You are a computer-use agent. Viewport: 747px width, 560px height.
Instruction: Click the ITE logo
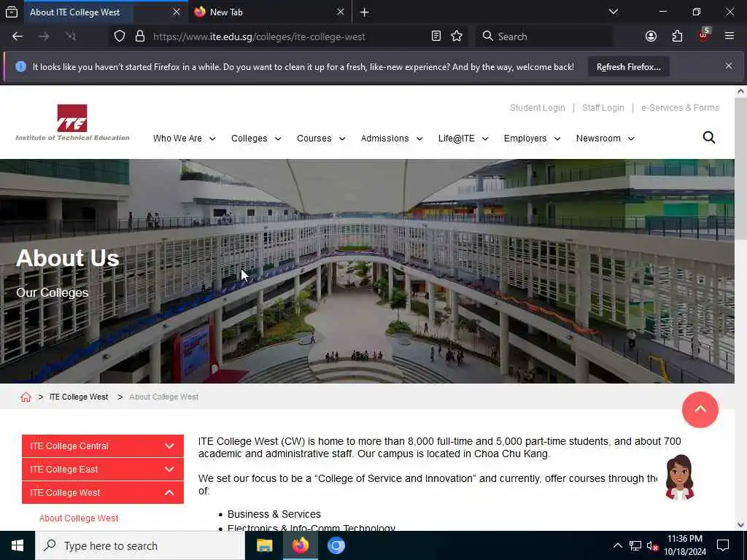coord(72,122)
